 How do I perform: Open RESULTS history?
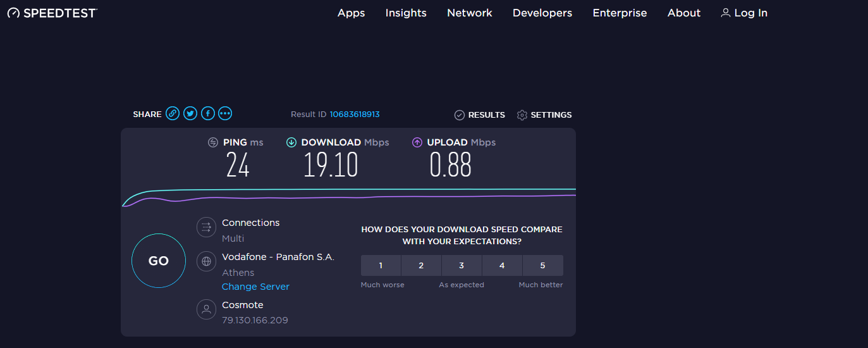[x=480, y=115]
